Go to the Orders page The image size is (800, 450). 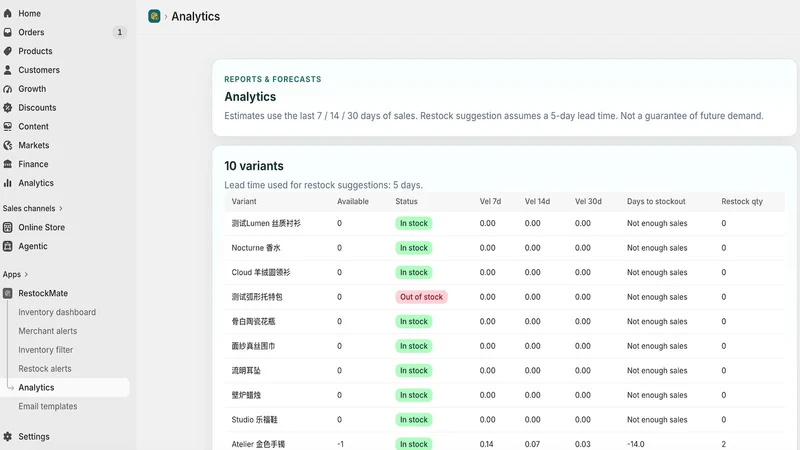click(31, 32)
